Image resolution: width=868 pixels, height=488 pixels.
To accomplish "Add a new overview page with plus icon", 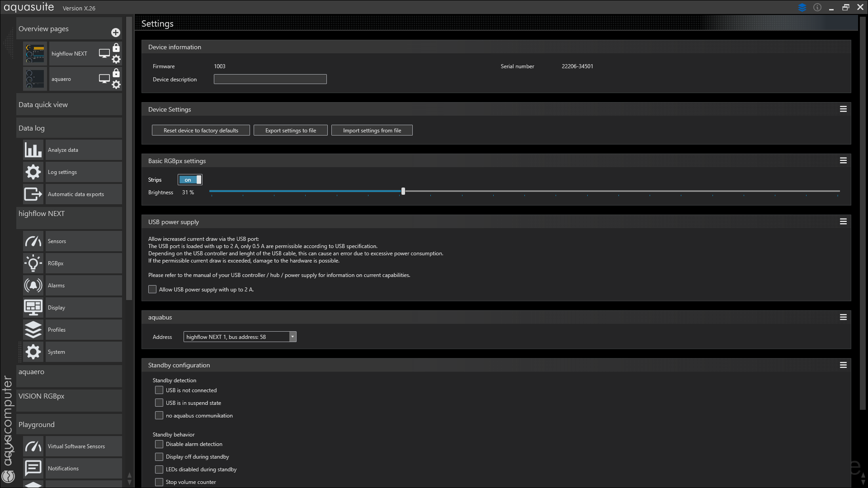I will coord(116,33).
